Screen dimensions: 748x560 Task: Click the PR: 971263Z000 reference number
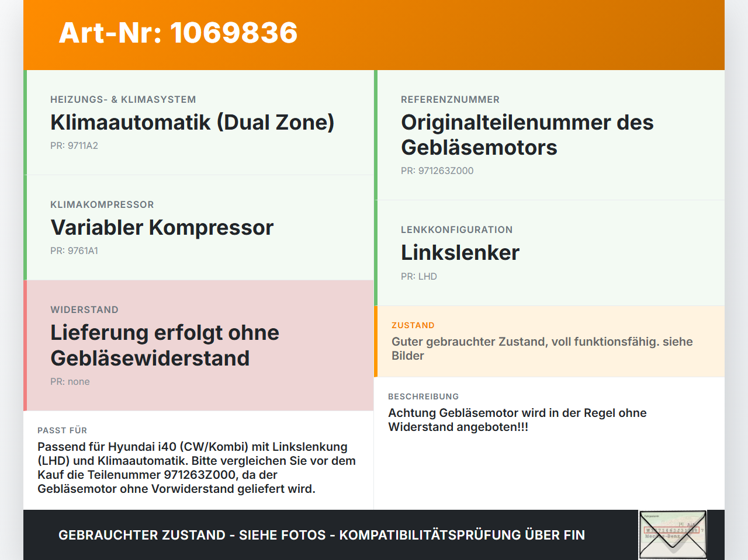pyautogui.click(x=437, y=171)
